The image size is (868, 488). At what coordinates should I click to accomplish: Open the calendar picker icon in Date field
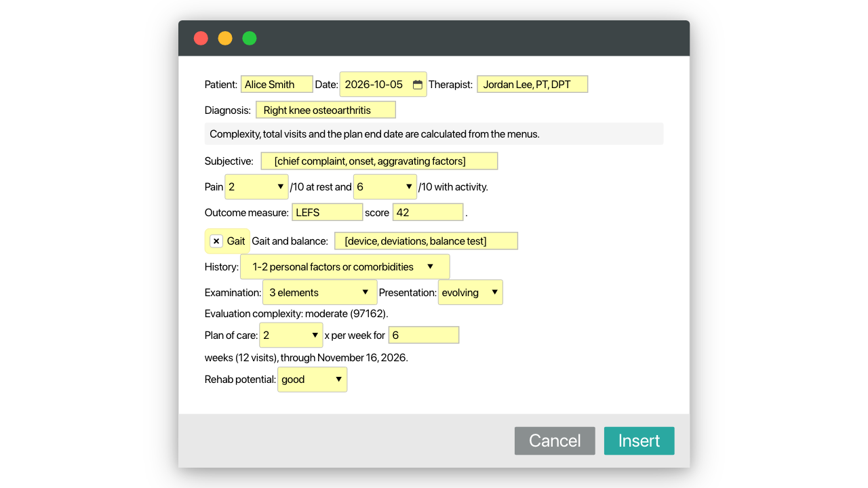(x=418, y=85)
